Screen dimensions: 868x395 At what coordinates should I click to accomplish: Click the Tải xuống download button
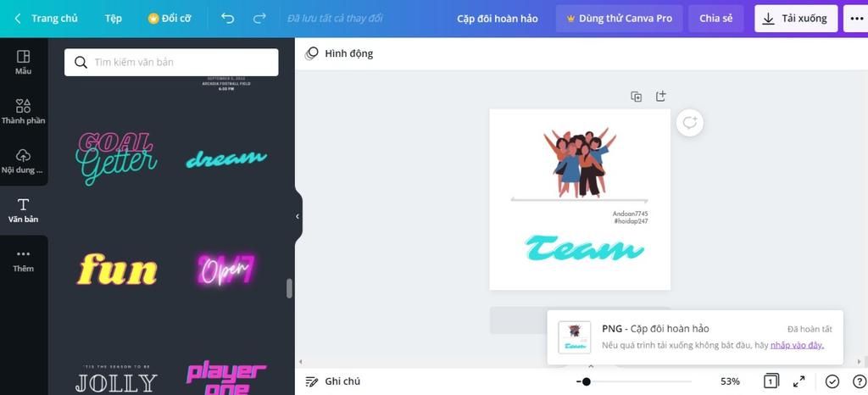click(x=796, y=19)
